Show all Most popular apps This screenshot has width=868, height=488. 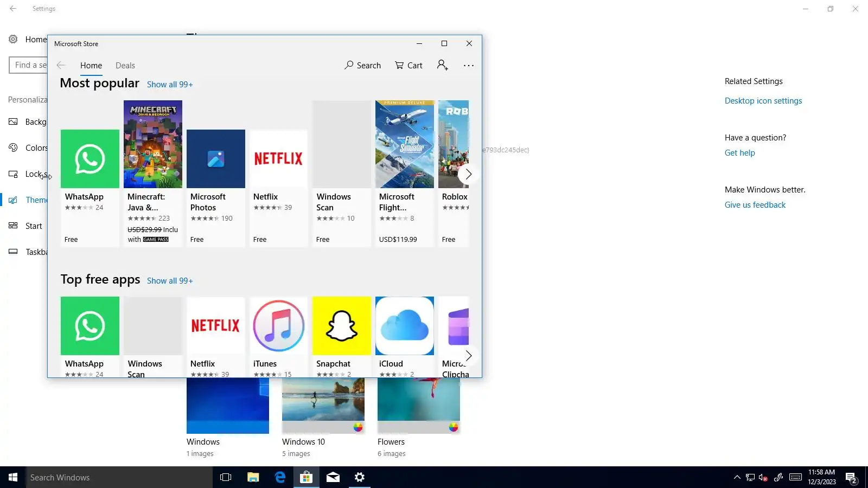170,85
